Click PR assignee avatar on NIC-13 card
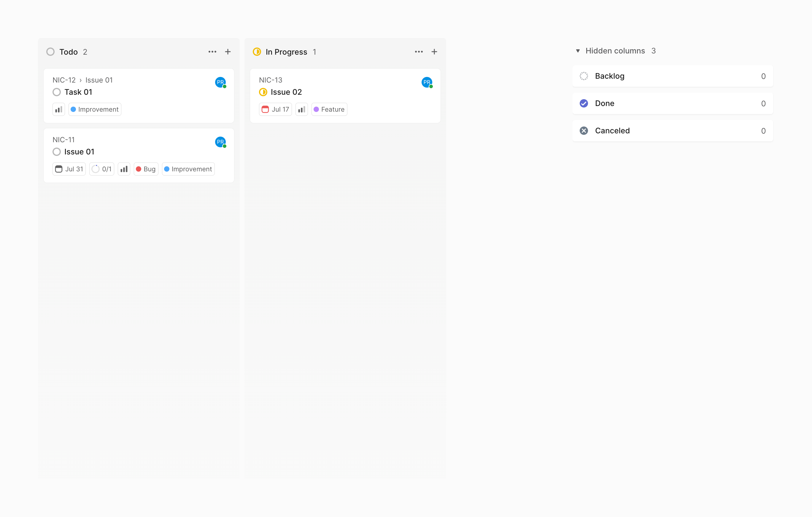The image size is (812, 517). [x=427, y=82]
